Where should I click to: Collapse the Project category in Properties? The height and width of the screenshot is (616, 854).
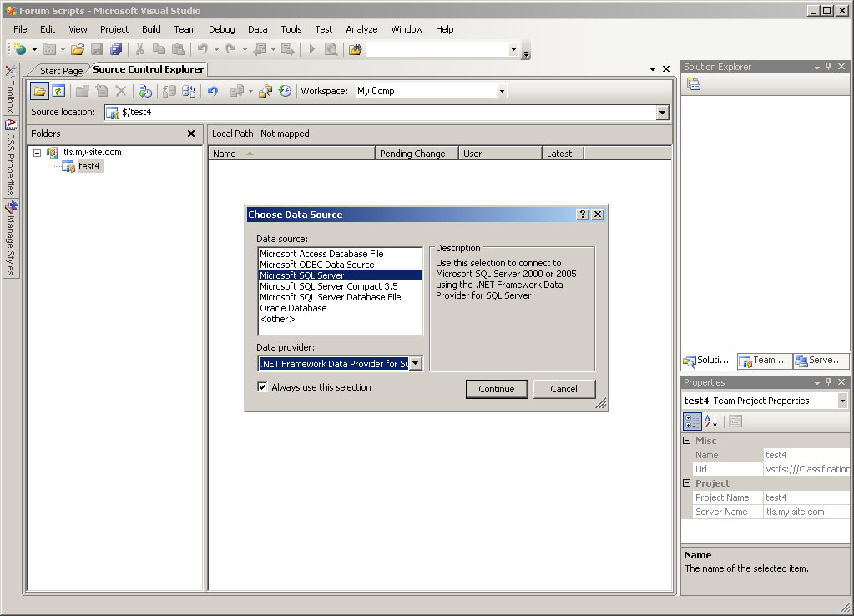click(687, 482)
